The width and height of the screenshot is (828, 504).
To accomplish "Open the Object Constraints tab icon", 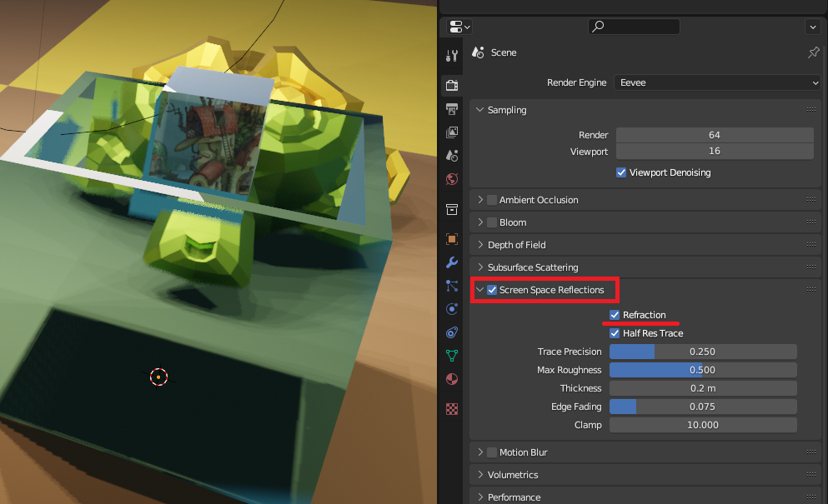I will [451, 332].
